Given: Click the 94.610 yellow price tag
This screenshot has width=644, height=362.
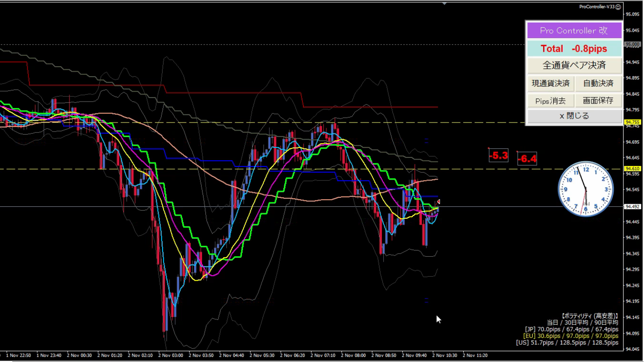Looking at the screenshot, I should point(632,169).
